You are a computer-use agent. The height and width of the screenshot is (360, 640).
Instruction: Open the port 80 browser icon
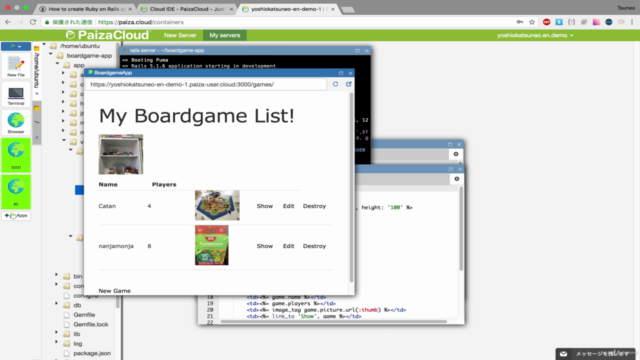(x=16, y=191)
